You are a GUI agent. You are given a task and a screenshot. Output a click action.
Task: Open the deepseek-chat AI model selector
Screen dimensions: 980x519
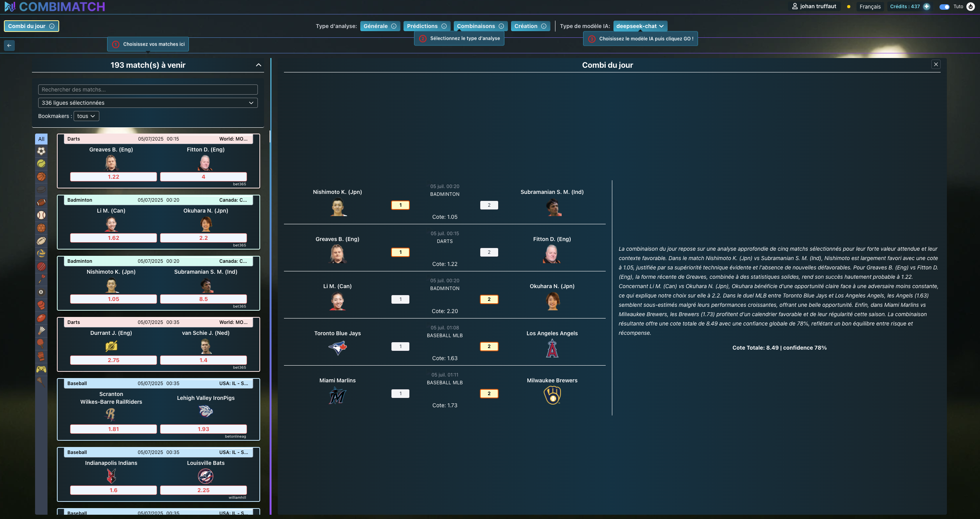point(640,26)
